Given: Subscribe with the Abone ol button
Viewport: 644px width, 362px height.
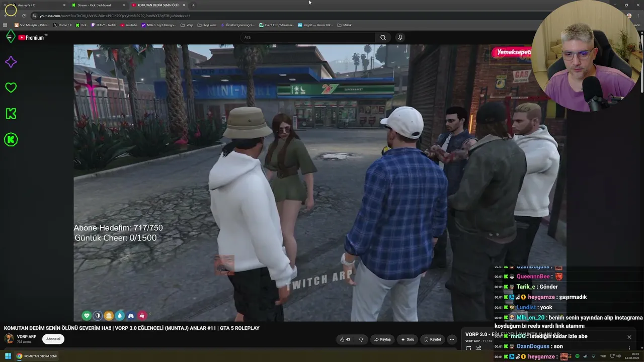Looking at the screenshot, I should pyautogui.click(x=53, y=339).
